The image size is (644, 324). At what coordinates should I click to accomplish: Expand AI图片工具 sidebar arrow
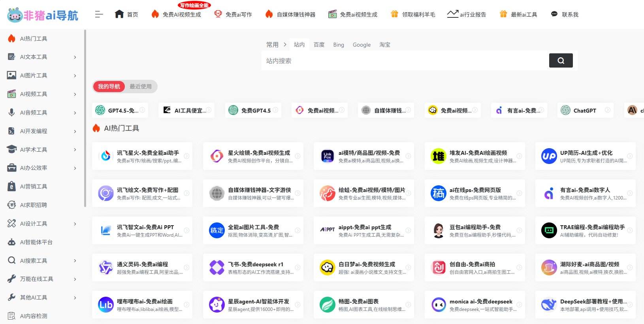(75, 76)
